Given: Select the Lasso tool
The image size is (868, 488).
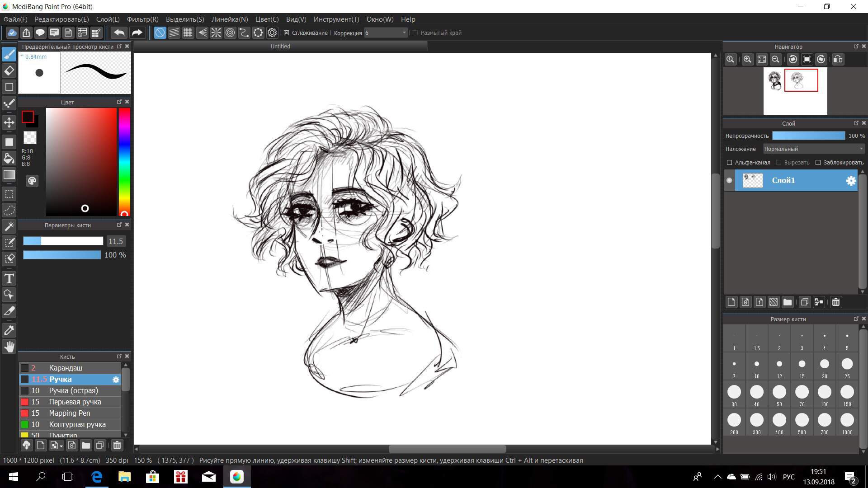Looking at the screenshot, I should [x=9, y=210].
